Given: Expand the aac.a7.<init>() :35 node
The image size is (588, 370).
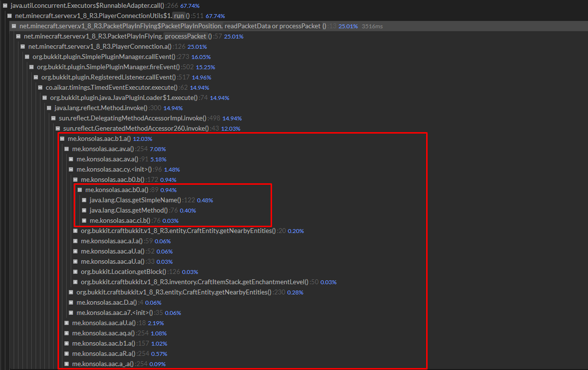Looking at the screenshot, I should point(71,312).
